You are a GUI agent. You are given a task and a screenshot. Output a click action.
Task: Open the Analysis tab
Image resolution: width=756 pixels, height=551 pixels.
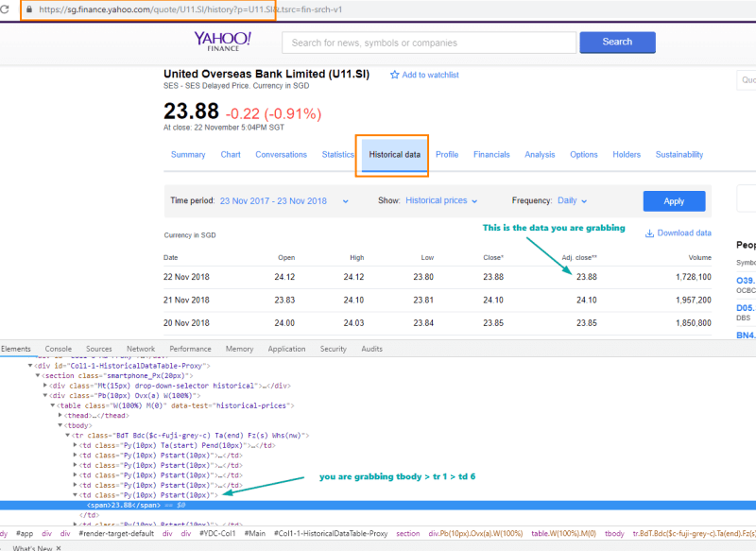540,155
